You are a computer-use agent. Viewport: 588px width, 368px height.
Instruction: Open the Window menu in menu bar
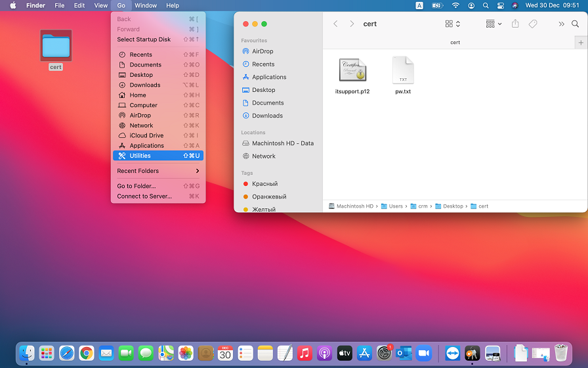point(146,5)
